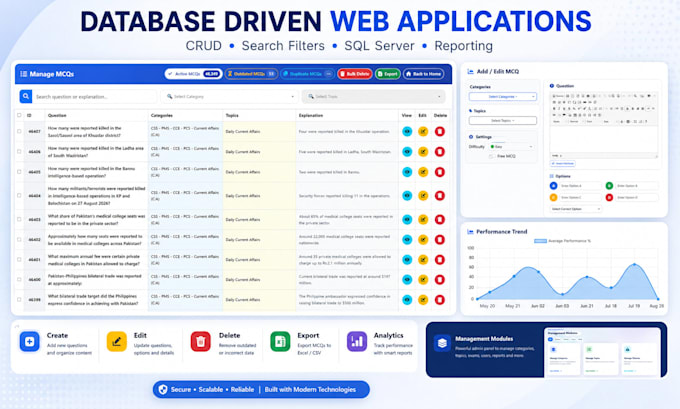680x409 pixels.
Task: Check the checkbox for row 46401
Action: (x=19, y=259)
